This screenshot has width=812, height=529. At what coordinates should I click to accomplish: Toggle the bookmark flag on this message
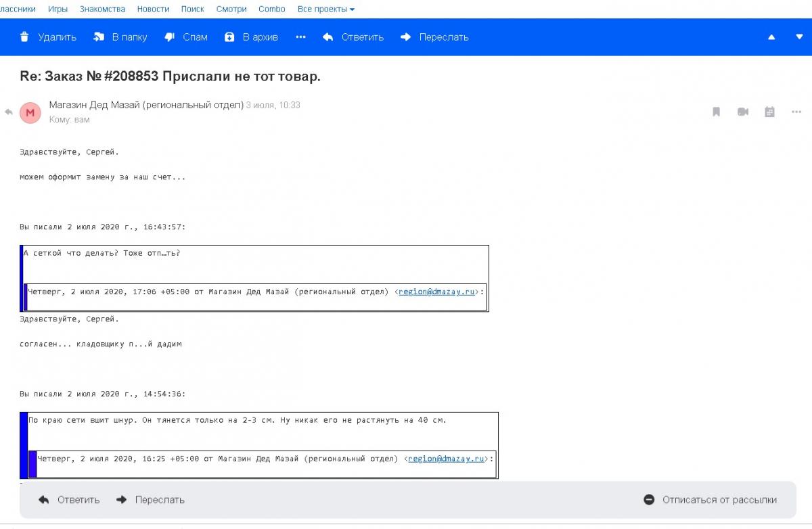tap(716, 112)
